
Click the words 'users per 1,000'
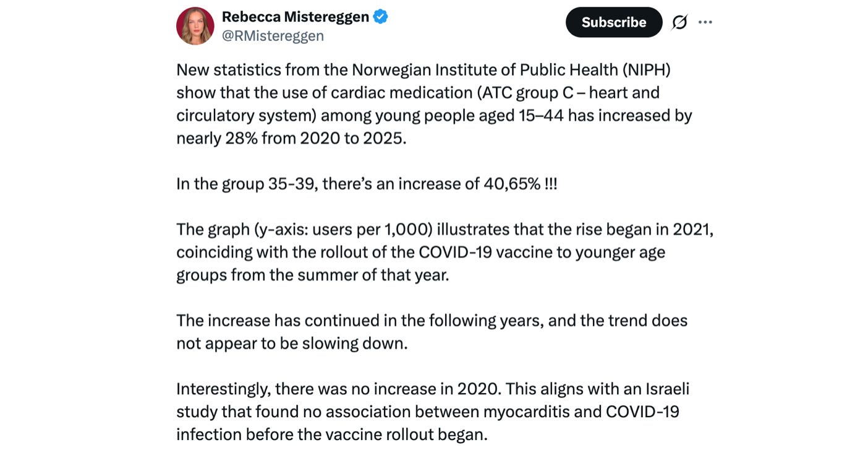point(372,230)
